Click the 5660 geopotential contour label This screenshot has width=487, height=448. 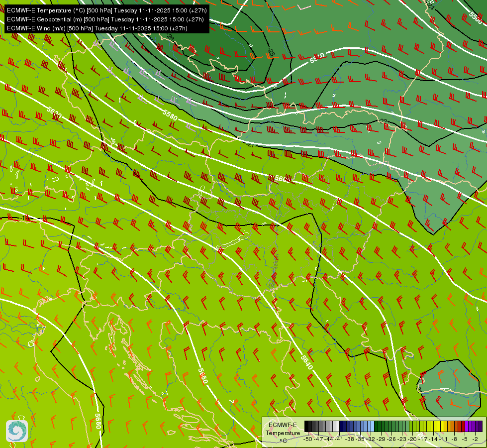202,375
